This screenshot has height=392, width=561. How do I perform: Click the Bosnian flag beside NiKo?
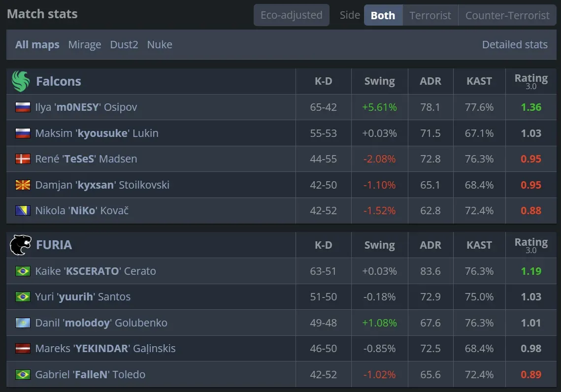point(23,211)
